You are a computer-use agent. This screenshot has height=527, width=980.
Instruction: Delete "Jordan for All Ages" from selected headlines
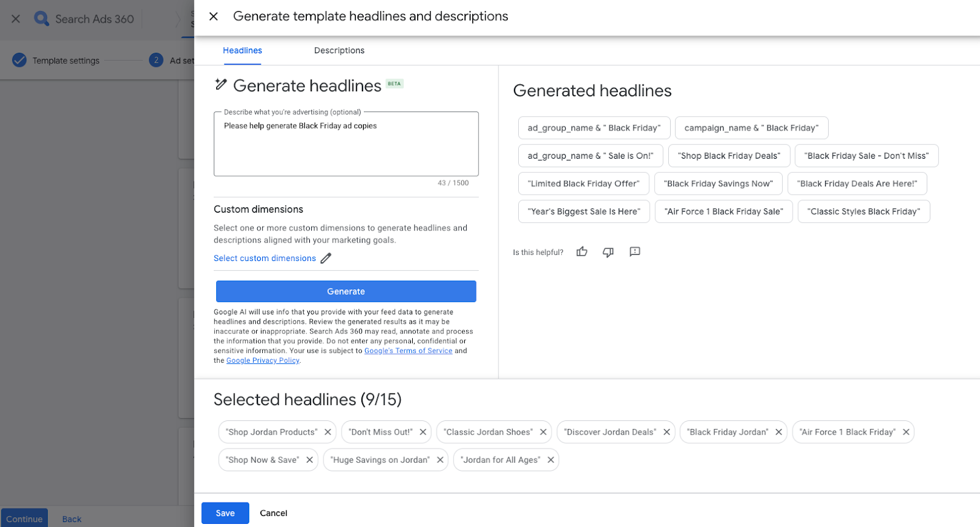551,460
